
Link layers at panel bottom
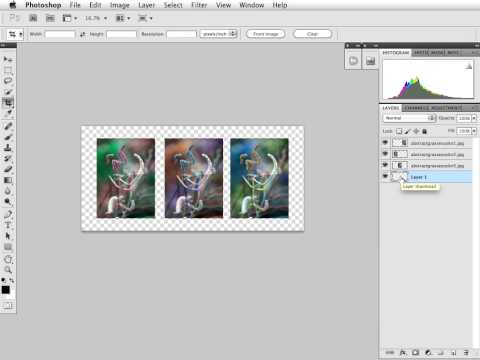390,352
